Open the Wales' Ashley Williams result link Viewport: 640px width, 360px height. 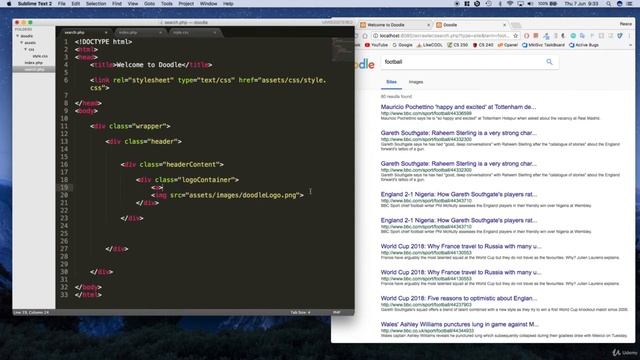pyautogui.click(x=460, y=324)
